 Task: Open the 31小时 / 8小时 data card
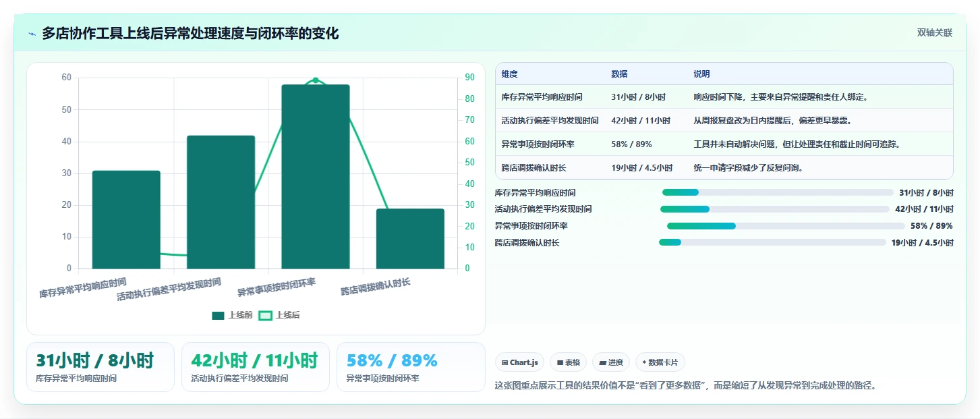[x=100, y=367]
